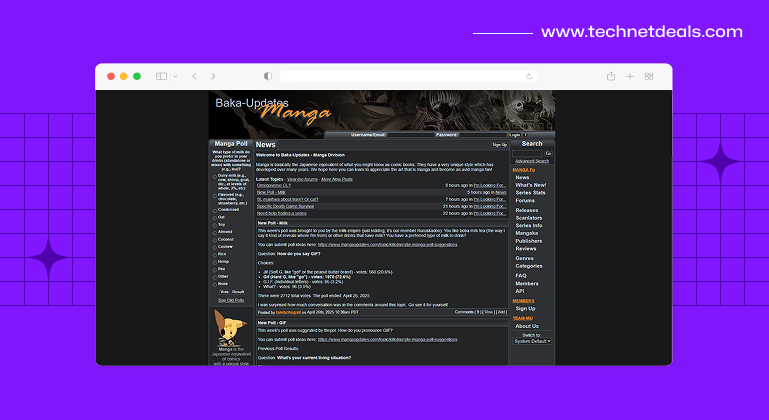Select the Dairy milk poll option

coord(215,177)
